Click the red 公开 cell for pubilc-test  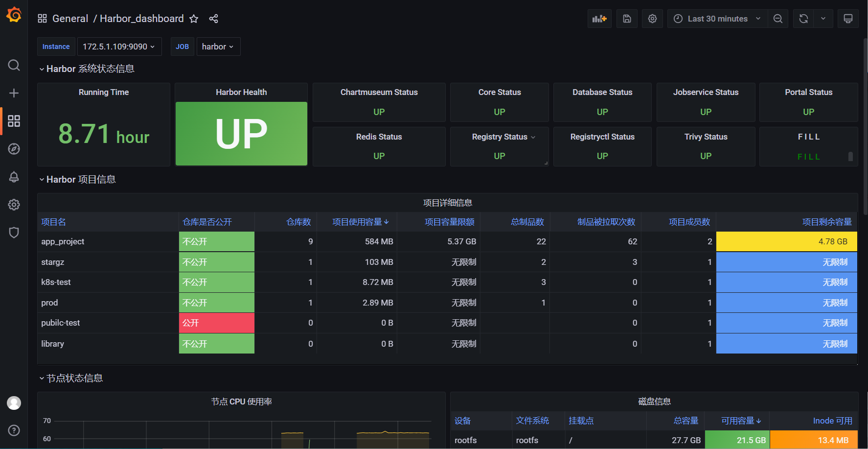(x=216, y=323)
